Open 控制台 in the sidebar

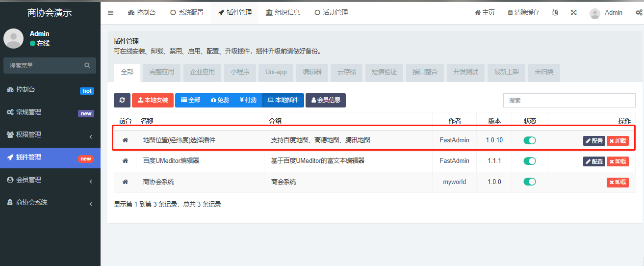click(50, 90)
